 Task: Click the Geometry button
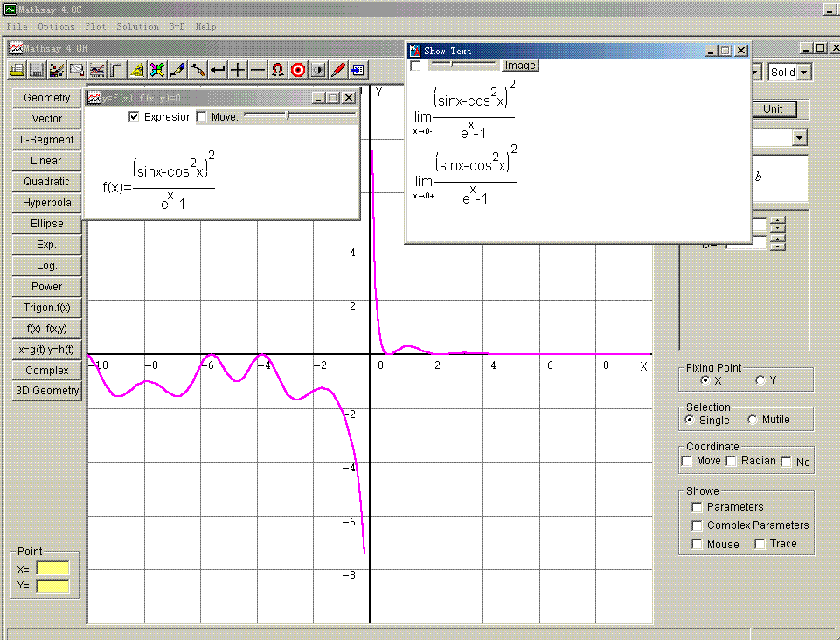click(47, 98)
